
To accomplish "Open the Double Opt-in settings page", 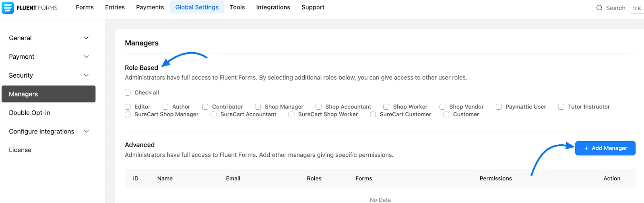I will point(30,113).
